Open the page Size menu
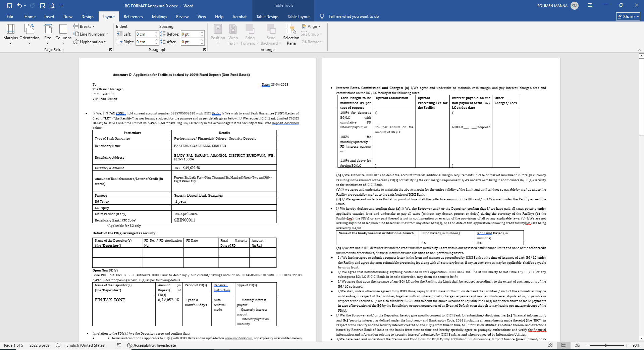The height and width of the screenshot is (350, 644). (x=48, y=34)
